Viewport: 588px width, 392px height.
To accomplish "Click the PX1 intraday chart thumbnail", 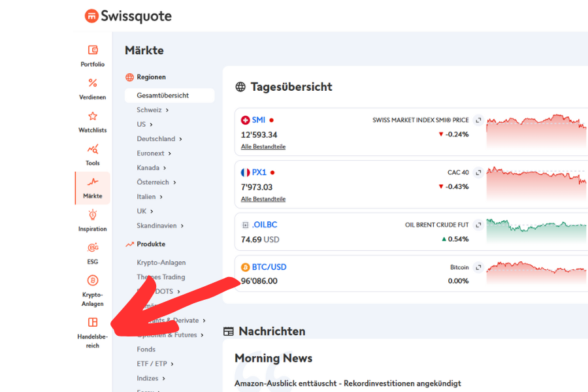I will point(536,184).
